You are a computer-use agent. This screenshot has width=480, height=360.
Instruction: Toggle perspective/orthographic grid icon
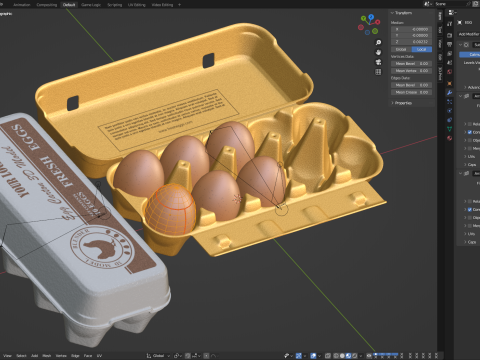pos(378,72)
